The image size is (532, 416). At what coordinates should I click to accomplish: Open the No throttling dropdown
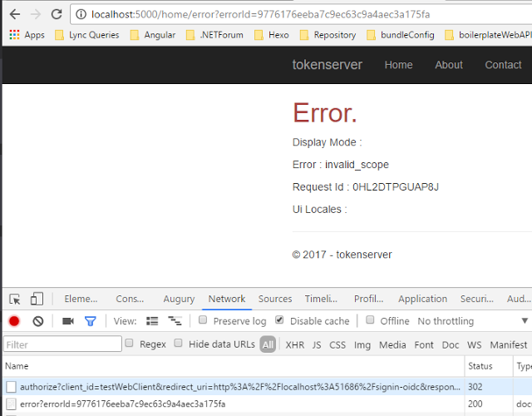point(473,321)
